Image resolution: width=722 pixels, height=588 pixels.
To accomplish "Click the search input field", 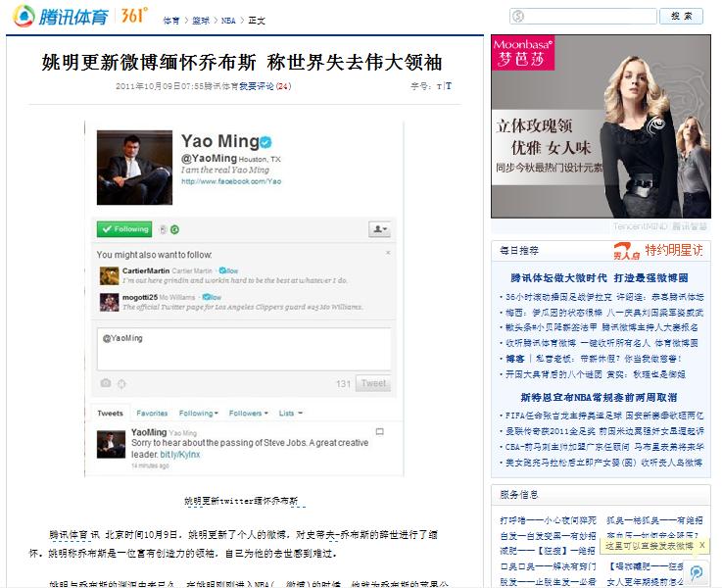I will [583, 17].
